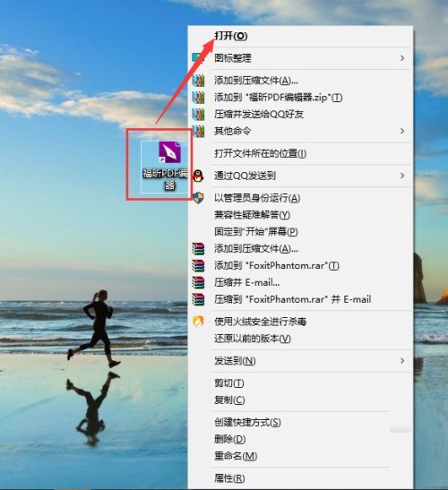Expand the 图标整理 submenu arrow
This screenshot has width=448, height=490.
tap(402, 58)
